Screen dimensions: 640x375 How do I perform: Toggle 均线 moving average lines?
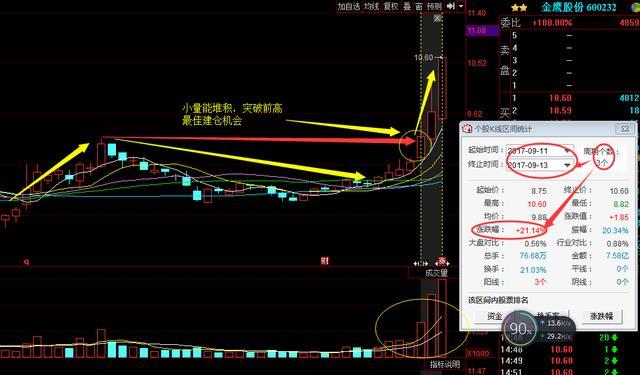371,6
